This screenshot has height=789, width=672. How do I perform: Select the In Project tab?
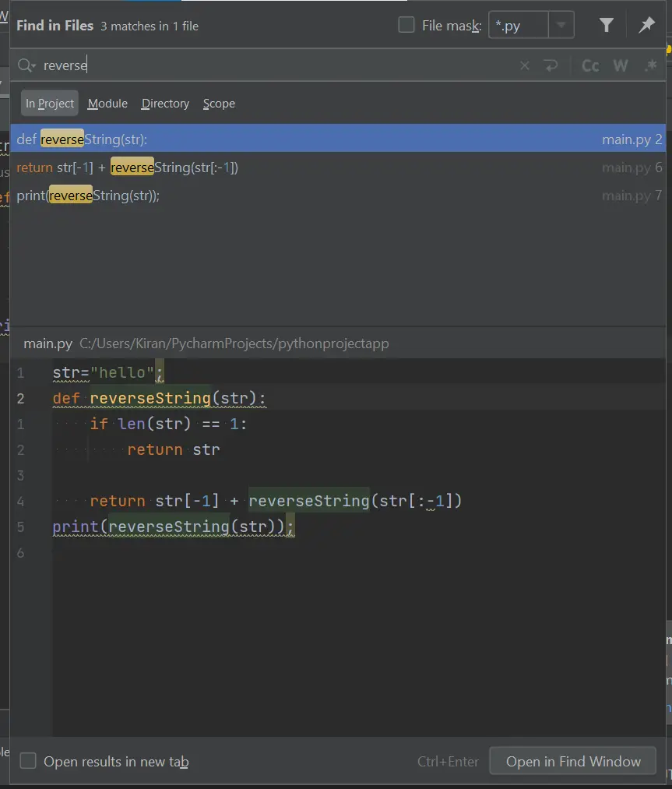coord(50,104)
